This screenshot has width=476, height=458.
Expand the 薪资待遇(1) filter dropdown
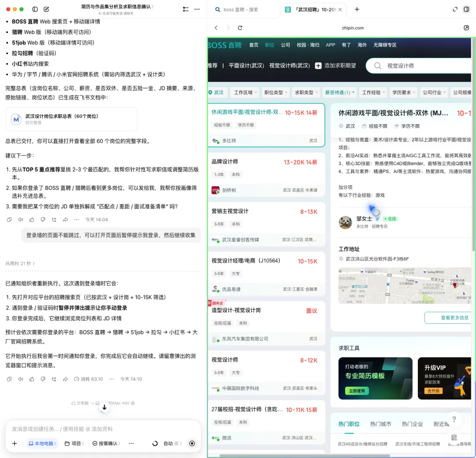pyautogui.click(x=339, y=92)
